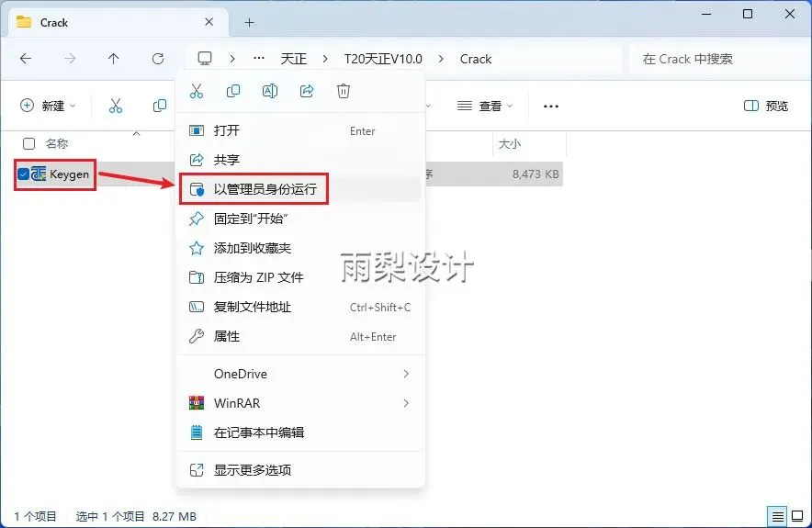Choose 打开 from the context menu
812x528 pixels.
point(300,130)
